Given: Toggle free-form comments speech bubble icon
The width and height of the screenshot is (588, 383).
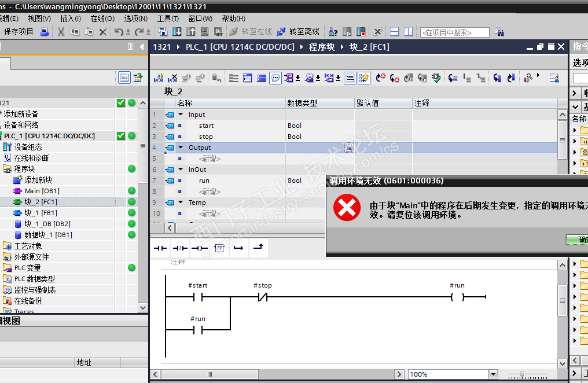Looking at the screenshot, I should coord(275,78).
